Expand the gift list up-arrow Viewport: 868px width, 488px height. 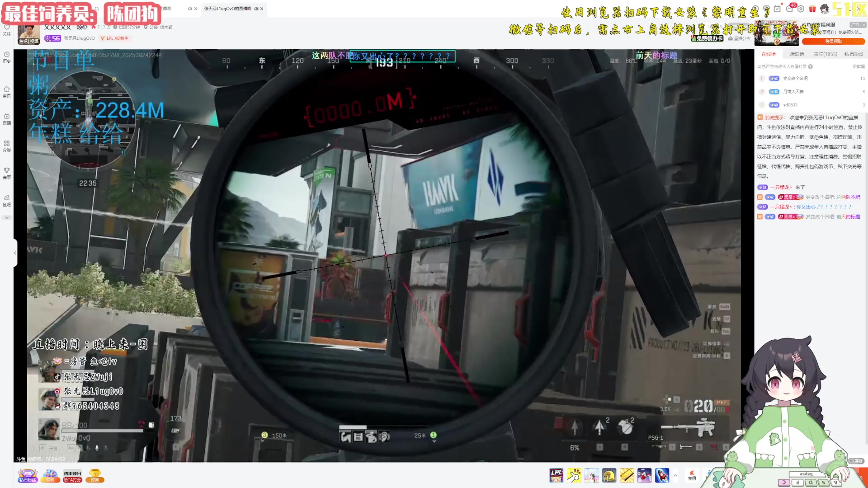tap(675, 475)
